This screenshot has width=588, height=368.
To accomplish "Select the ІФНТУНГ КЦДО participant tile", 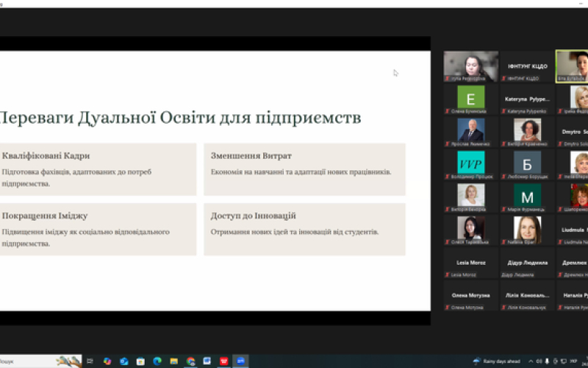I will click(x=527, y=66).
